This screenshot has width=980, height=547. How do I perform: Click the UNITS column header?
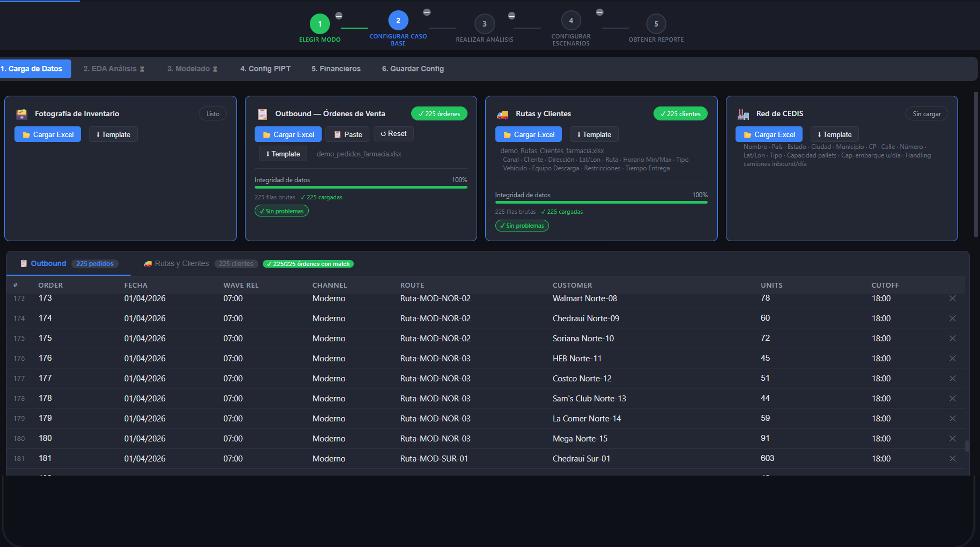[x=771, y=285]
